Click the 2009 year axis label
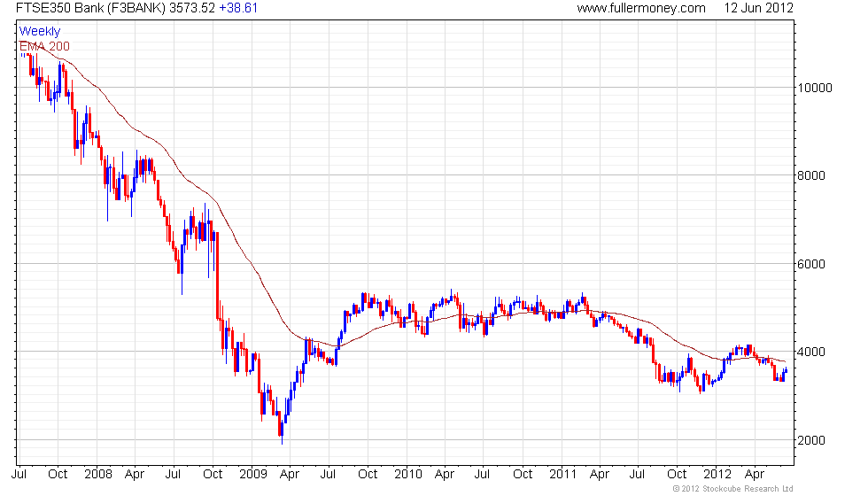The height and width of the screenshot is (496, 868). pos(253,475)
